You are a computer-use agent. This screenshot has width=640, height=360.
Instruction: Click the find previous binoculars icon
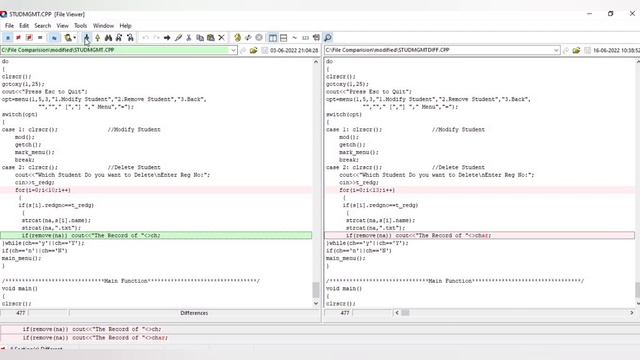coord(130,38)
